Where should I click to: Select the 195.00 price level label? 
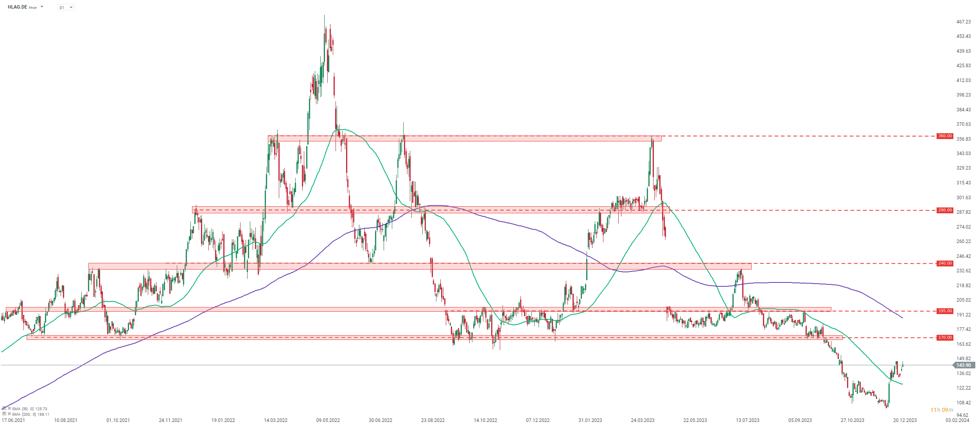point(945,311)
